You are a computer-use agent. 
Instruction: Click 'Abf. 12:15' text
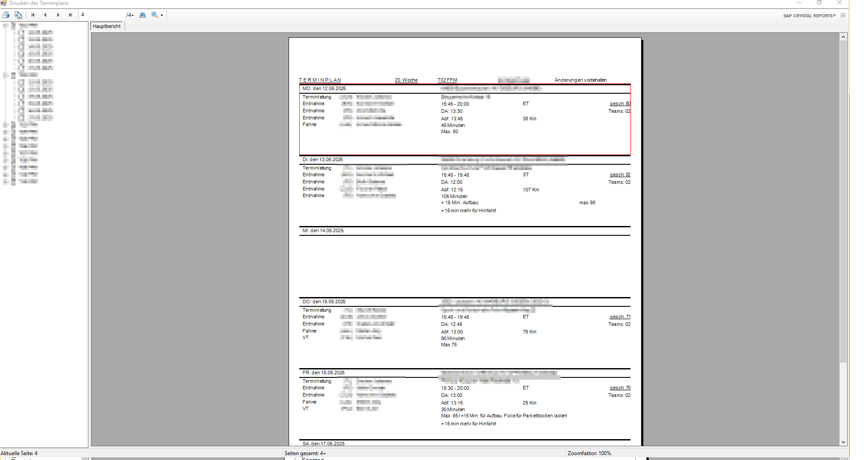pos(452,190)
